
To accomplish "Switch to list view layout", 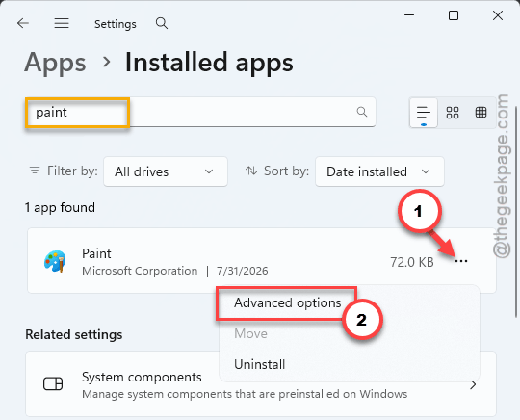I will tap(424, 113).
